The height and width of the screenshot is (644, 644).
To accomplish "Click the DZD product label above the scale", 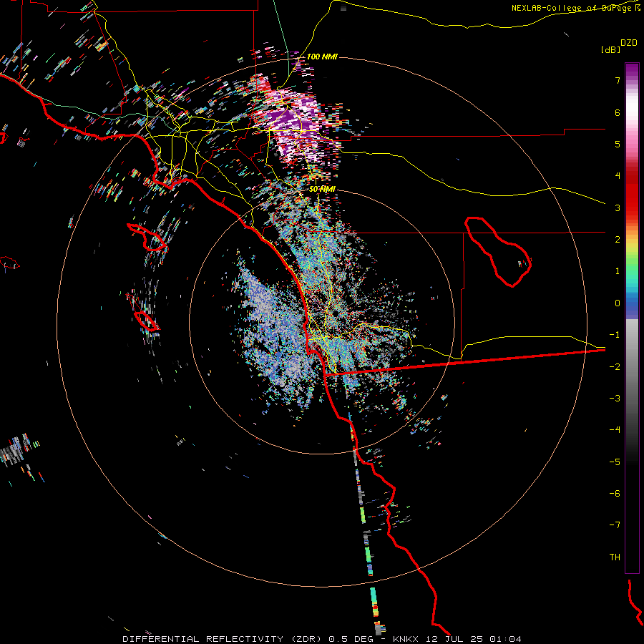I will 629,43.
